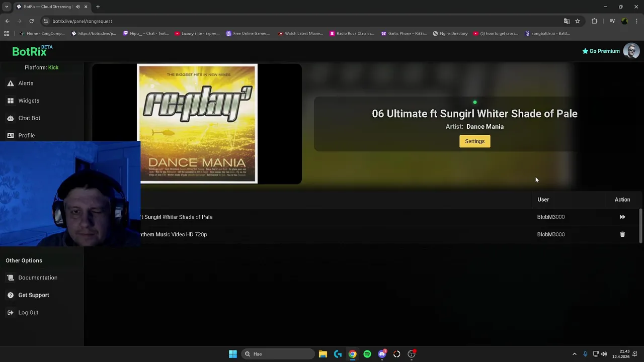Open Logitech G HUB from the taskbar
Image resolution: width=644 pixels, height=362 pixels.
pos(338,354)
